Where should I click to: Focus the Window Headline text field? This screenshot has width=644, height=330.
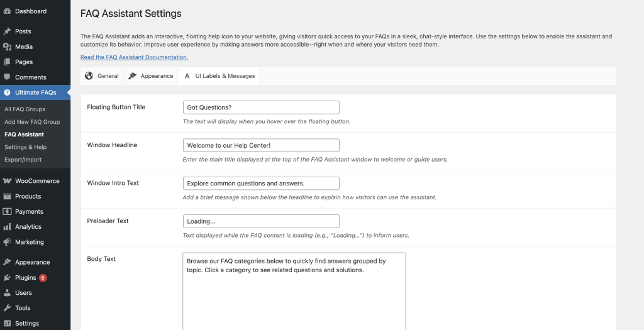point(261,145)
